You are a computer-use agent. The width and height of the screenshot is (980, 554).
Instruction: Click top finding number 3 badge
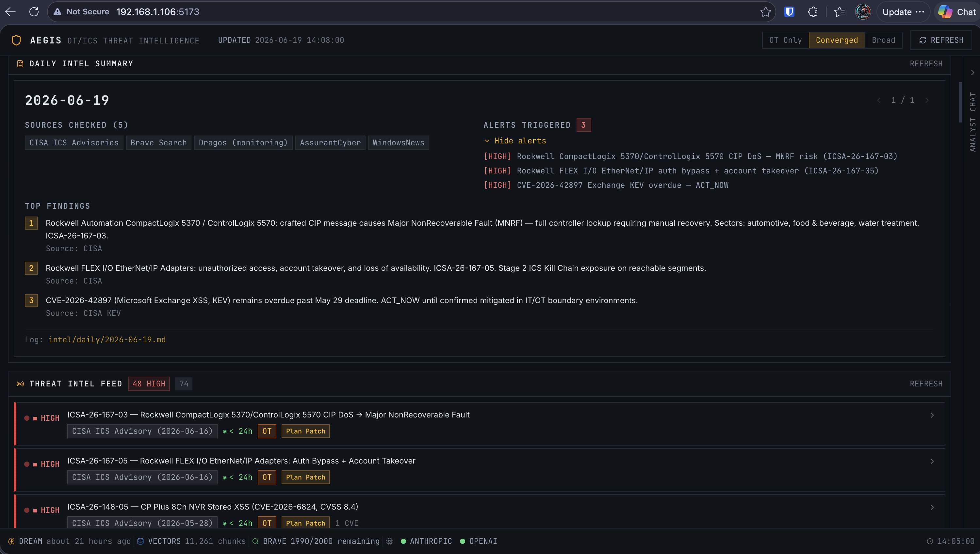click(31, 301)
